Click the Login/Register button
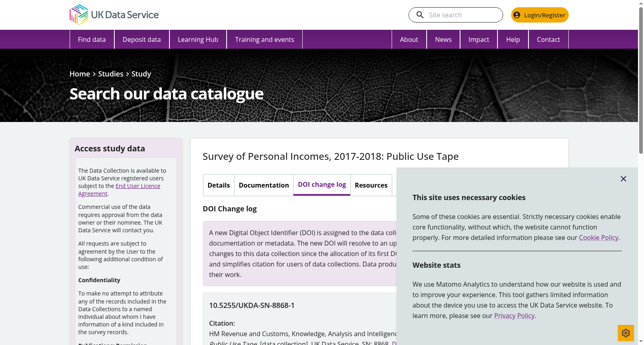The width and height of the screenshot is (644, 345). tap(540, 15)
